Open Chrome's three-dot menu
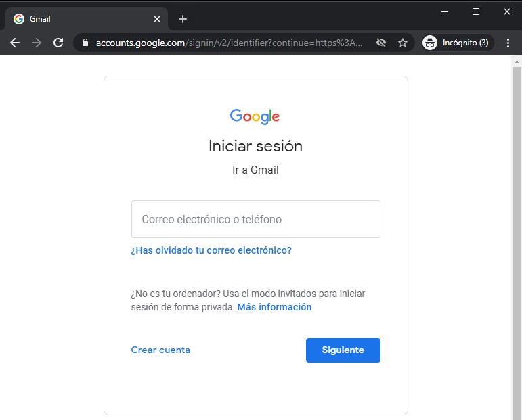Screen dimensions: 522x420 pos(508,43)
